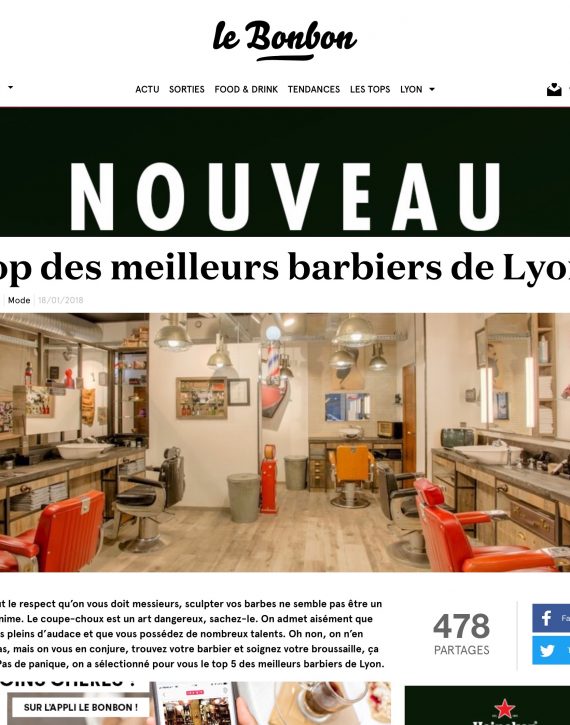Screen dimensions: 570x725
Task: Go to the SORTIES section
Action: [x=186, y=89]
